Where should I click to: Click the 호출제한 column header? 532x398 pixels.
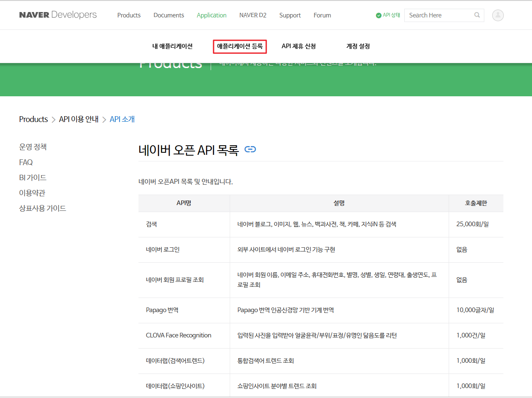pyautogui.click(x=476, y=203)
